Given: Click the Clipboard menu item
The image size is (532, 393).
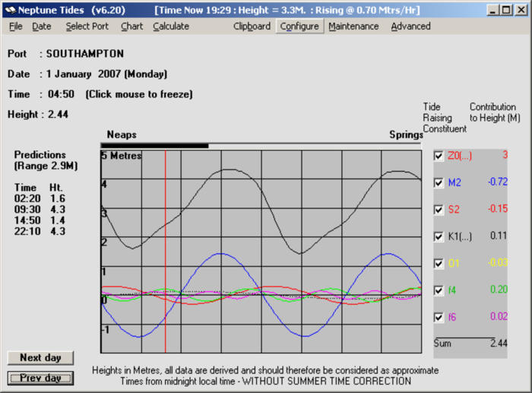Looking at the screenshot, I should coord(252,26).
